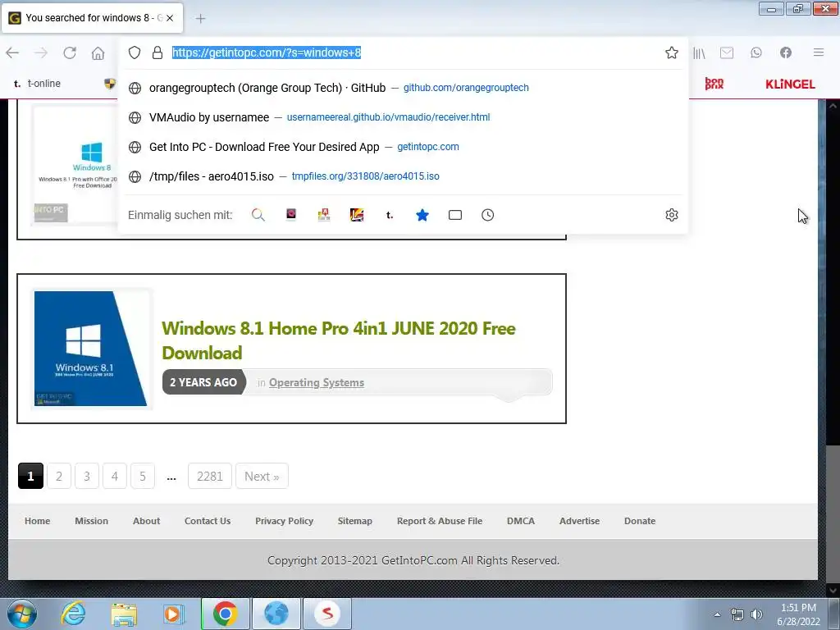Image resolution: width=840 pixels, height=630 pixels.
Task: Open the bonprix bookmark
Action: pyautogui.click(x=714, y=84)
